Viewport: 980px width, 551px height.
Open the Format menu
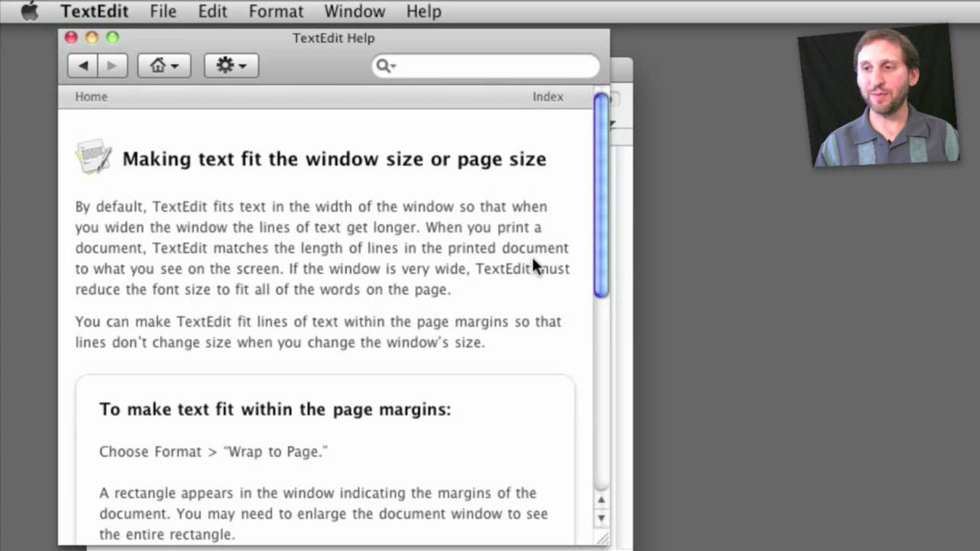(x=276, y=11)
